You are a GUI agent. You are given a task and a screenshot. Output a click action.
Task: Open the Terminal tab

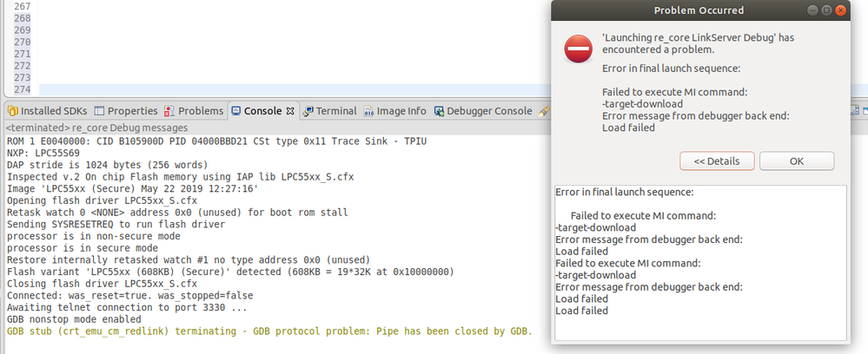[336, 111]
